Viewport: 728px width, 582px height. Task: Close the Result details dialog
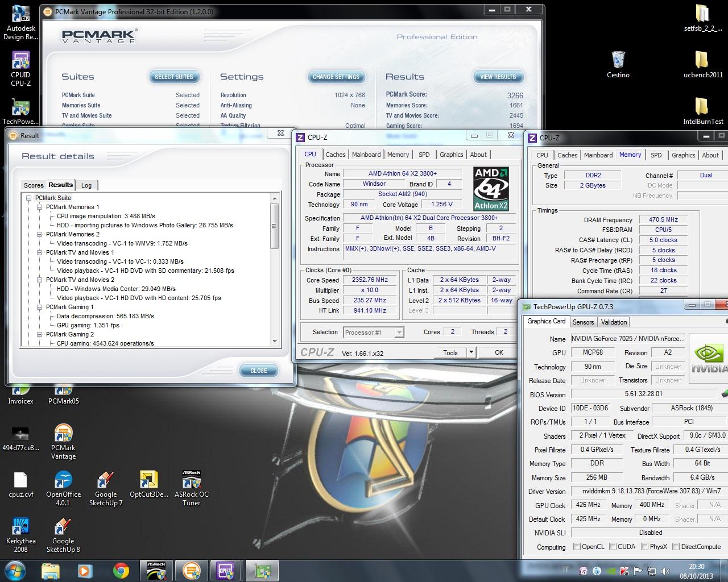(x=259, y=371)
